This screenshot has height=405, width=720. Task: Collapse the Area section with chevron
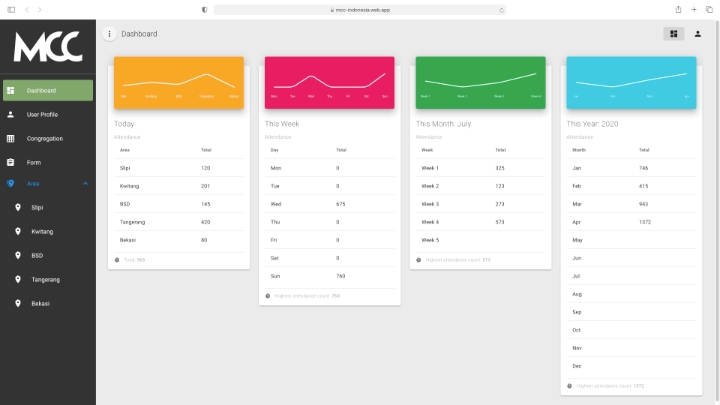[85, 184]
